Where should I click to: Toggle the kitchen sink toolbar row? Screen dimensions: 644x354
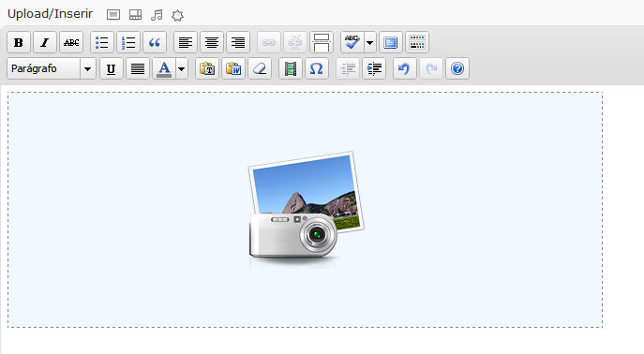tap(417, 42)
